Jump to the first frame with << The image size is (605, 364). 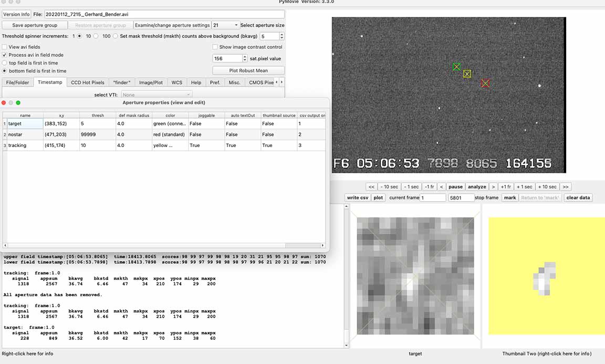371,187
